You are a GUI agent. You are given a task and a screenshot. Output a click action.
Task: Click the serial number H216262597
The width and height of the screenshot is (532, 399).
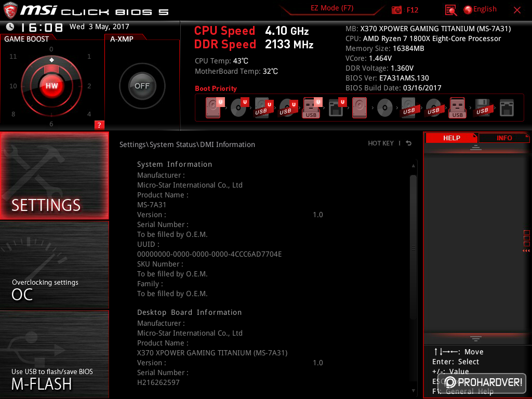pyautogui.click(x=158, y=382)
